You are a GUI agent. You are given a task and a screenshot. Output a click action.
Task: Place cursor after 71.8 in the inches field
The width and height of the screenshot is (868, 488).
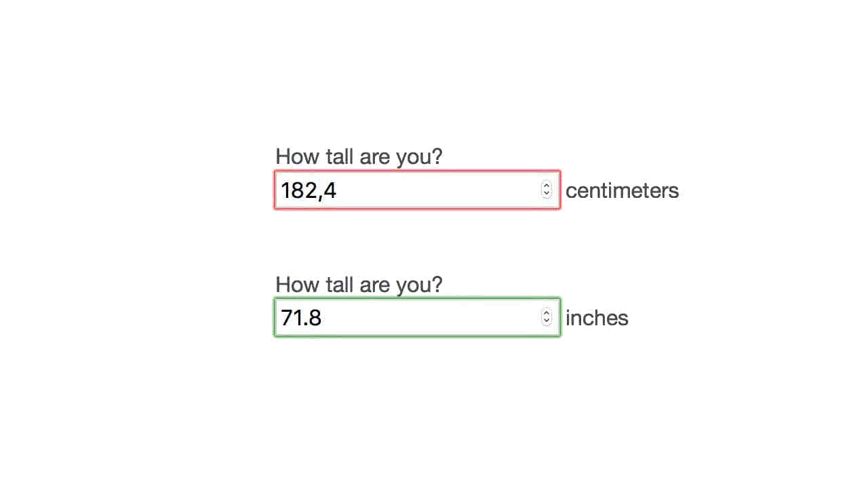[x=323, y=318]
